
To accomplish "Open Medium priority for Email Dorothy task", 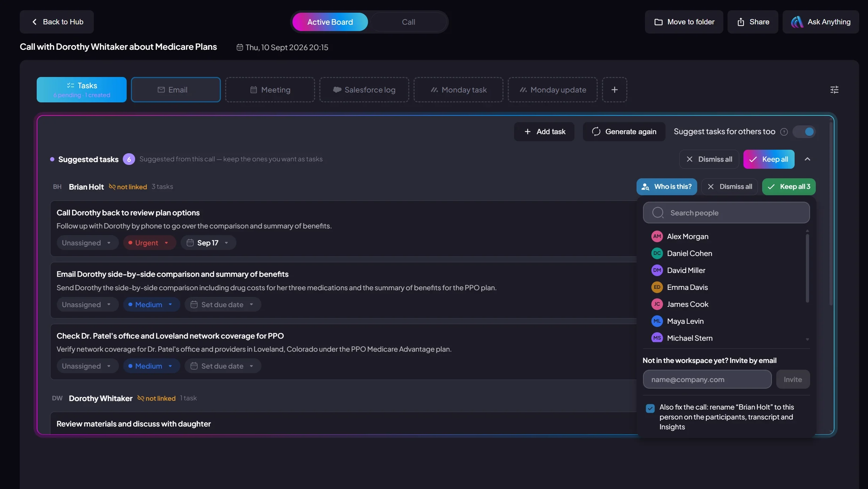I will click(151, 304).
